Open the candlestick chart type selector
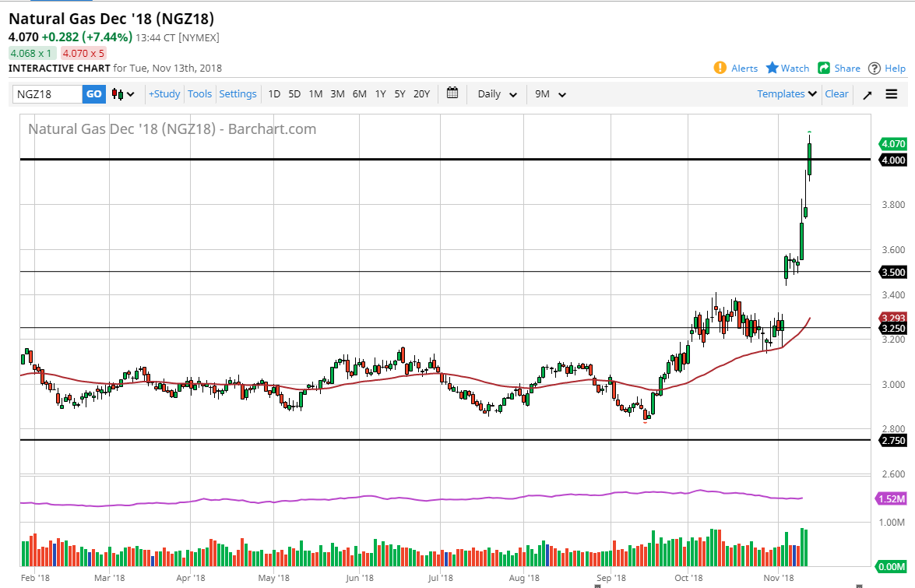 coord(123,94)
